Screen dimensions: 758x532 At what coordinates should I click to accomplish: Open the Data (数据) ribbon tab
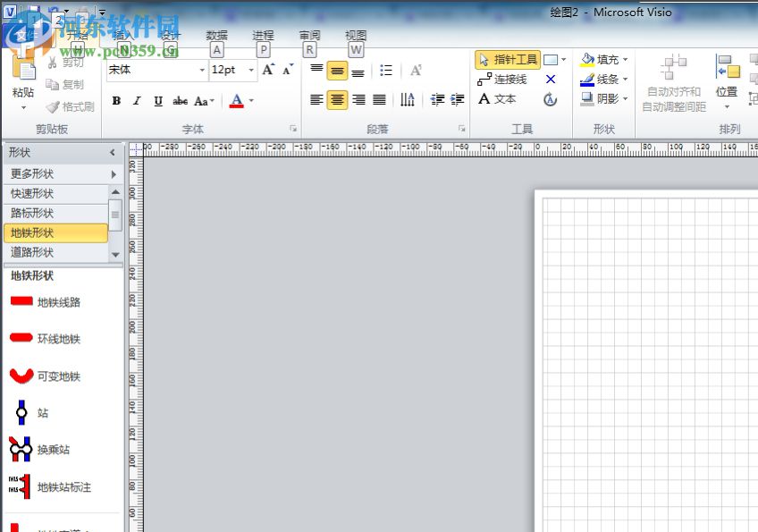click(216, 35)
